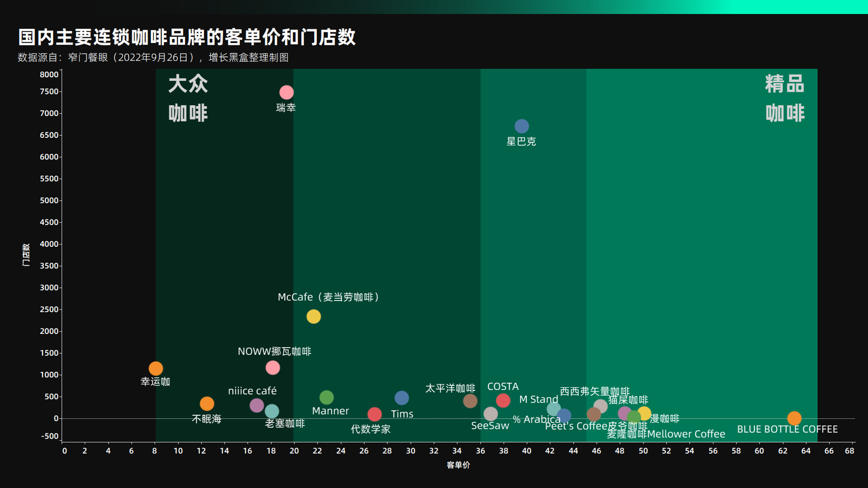Click the NOWW挪瓦咖啡 text label
This screenshot has height=488, width=868.
tap(274, 351)
